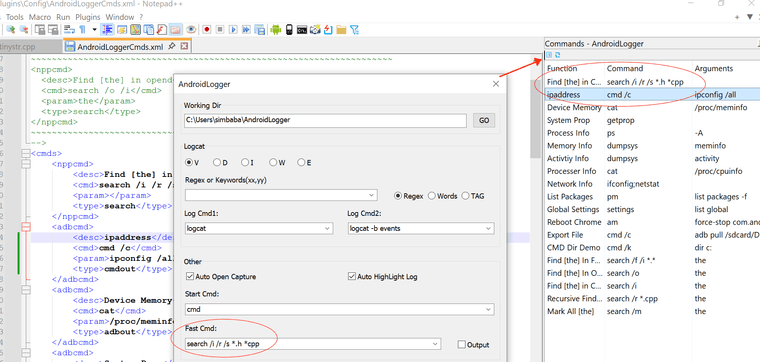Collapse the adbcmd ipaddress fold marker

pos(26,226)
